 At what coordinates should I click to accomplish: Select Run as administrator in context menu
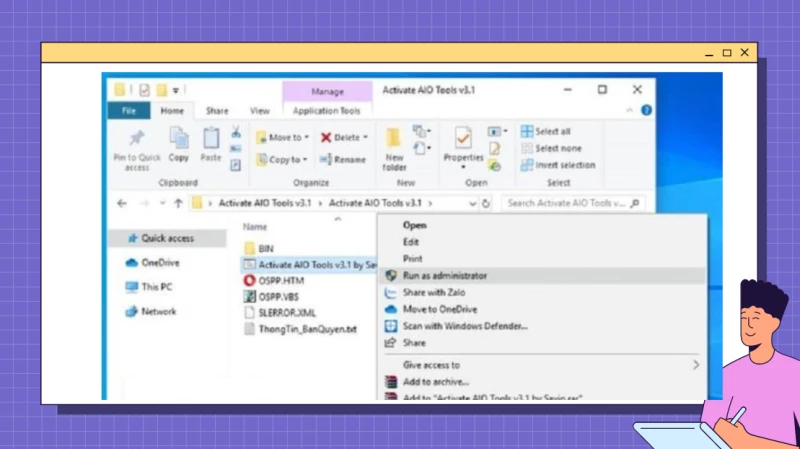(445, 275)
